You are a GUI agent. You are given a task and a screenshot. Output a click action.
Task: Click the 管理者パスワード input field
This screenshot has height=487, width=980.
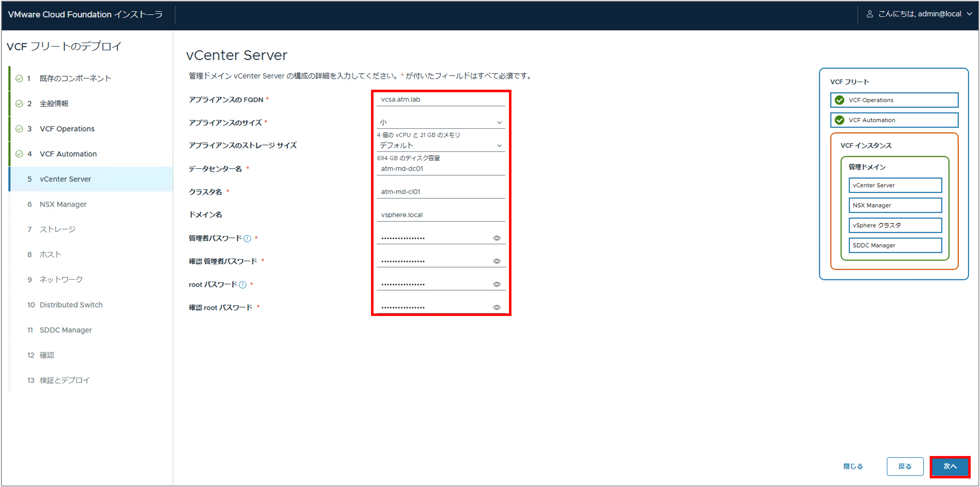pos(434,238)
